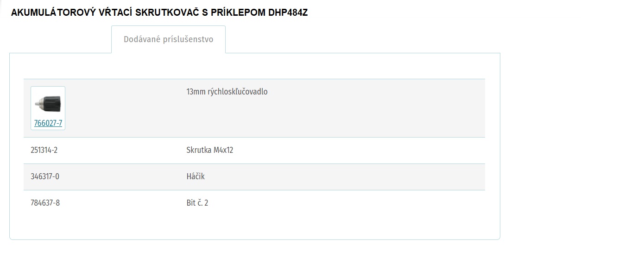Image resolution: width=644 pixels, height=264 pixels.
Task: Select the 13mm rýchloskľučovadlo description text
Action: (x=227, y=92)
